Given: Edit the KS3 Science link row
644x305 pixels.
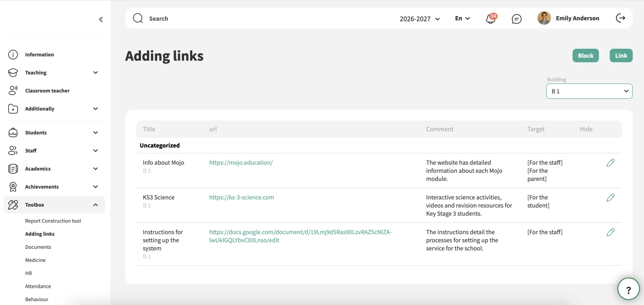Looking at the screenshot, I should click(x=611, y=198).
